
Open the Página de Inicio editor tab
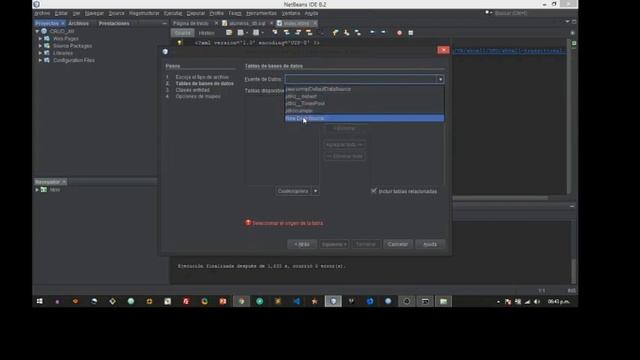pyautogui.click(x=191, y=23)
